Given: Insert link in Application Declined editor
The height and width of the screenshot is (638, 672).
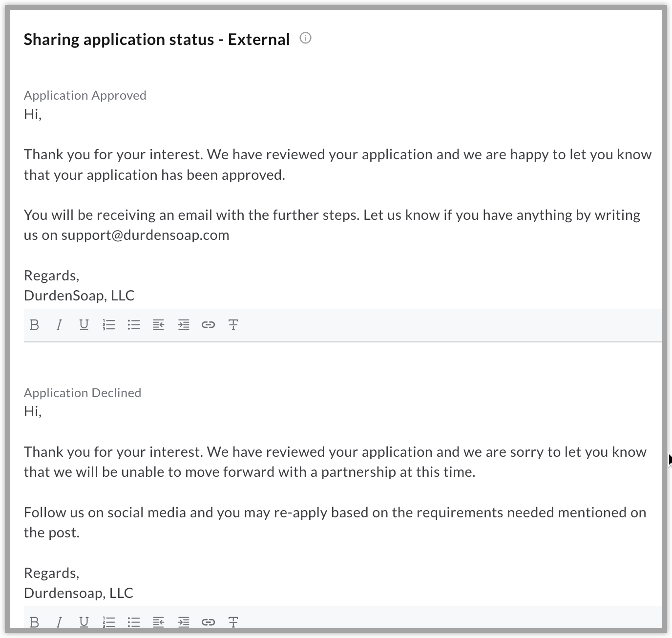Looking at the screenshot, I should [208, 622].
